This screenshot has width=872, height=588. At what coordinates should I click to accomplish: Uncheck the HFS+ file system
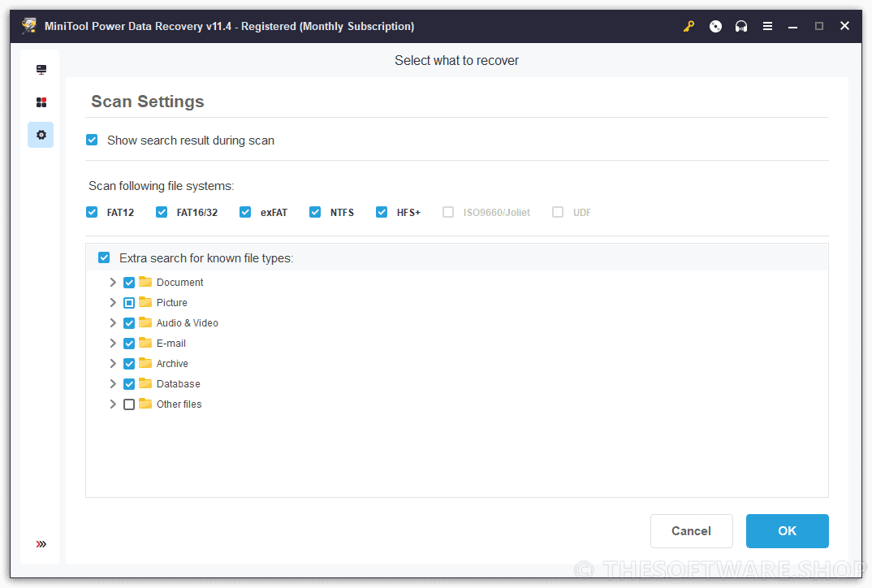(x=382, y=212)
